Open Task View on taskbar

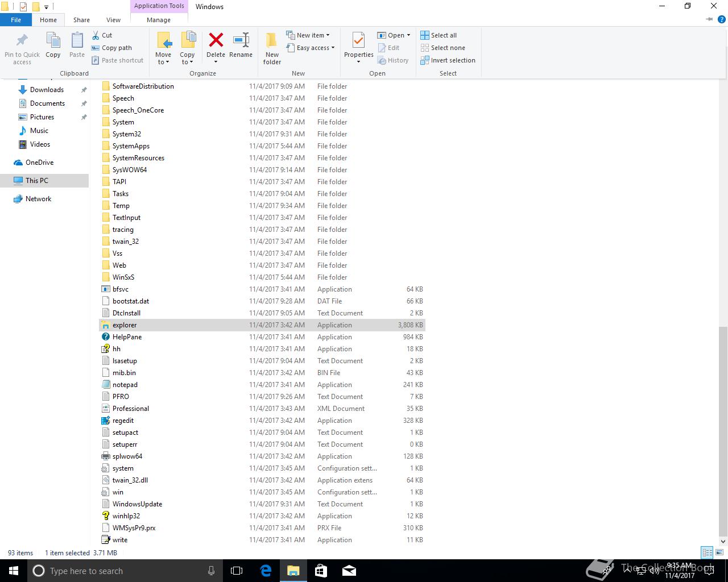click(x=237, y=571)
